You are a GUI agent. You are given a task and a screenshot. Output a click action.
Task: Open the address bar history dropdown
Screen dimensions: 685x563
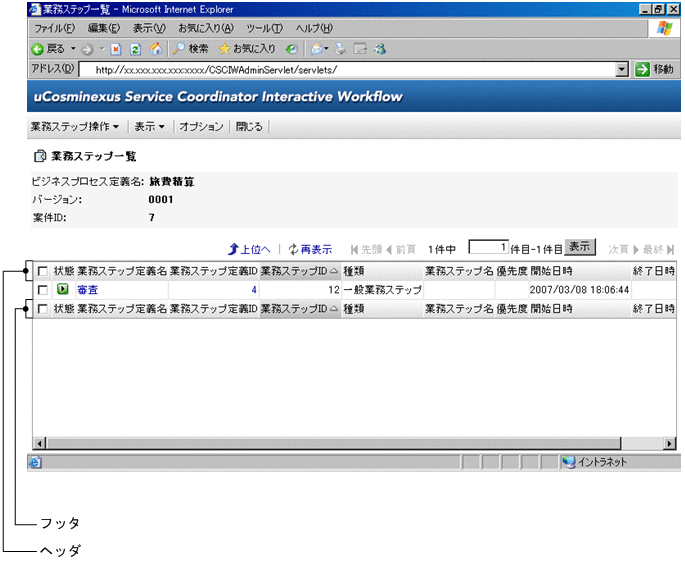coord(622,69)
